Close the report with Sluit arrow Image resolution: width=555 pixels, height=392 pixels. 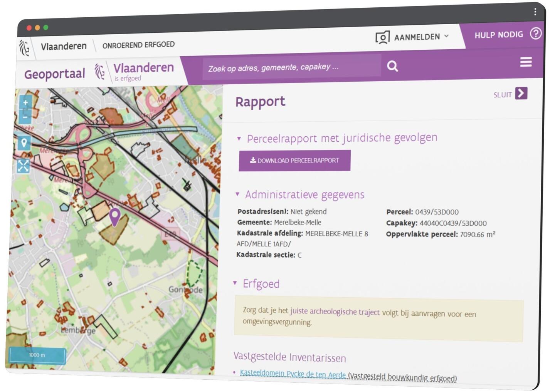tap(521, 94)
